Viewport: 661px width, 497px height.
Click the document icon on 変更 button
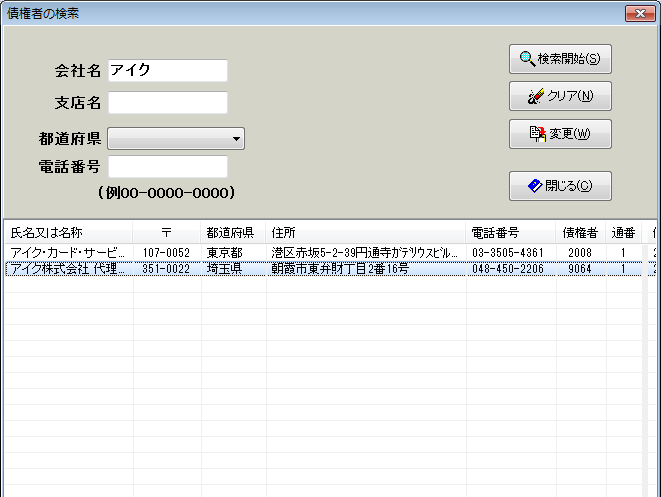[x=537, y=133]
